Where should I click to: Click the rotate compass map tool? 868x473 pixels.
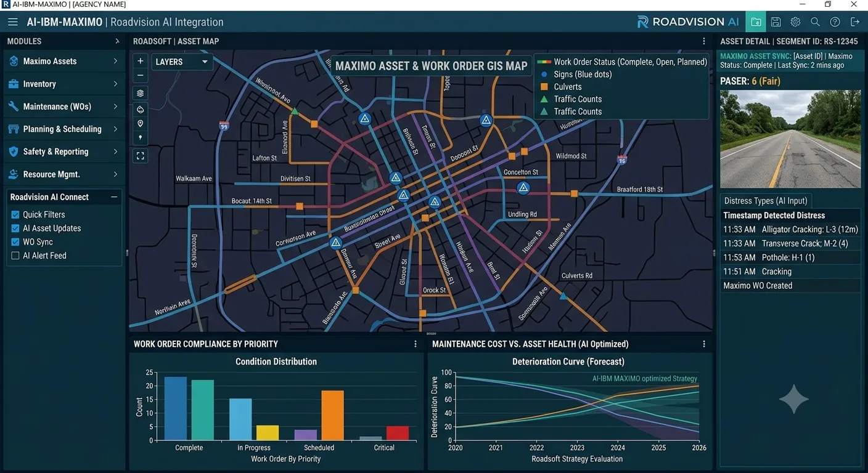[141, 110]
